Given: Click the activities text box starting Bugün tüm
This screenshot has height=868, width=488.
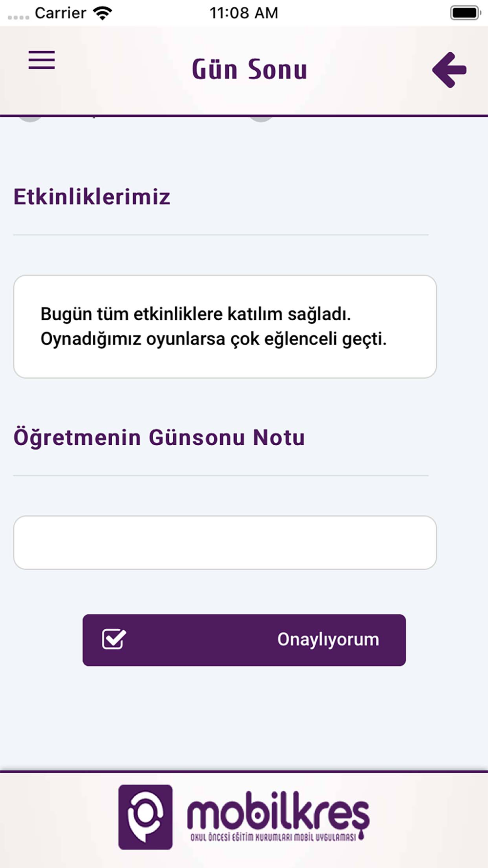Looking at the screenshot, I should 225,327.
